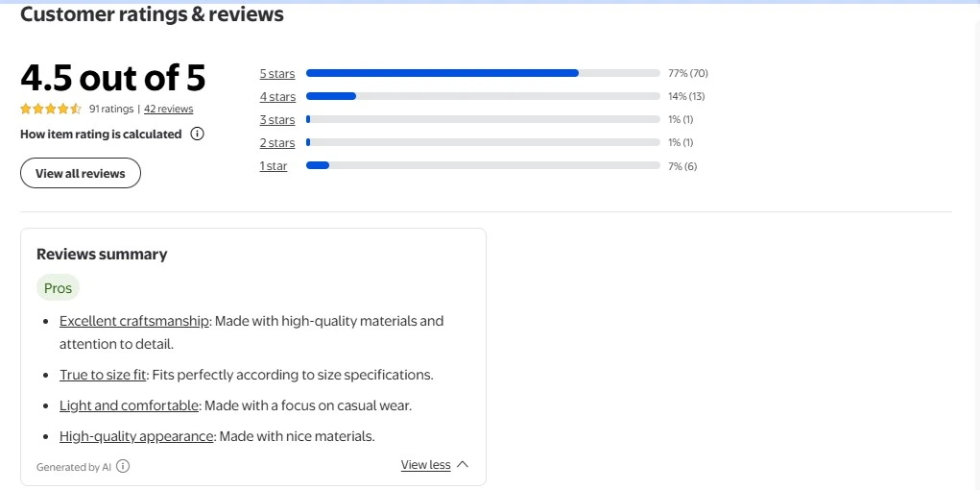The height and width of the screenshot is (490, 980).
Task: Click the green 'Pros' tag
Action: point(58,288)
